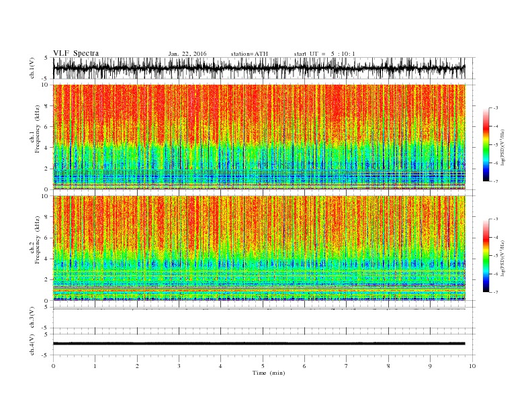Click the "-3" label on ch.2 color bar

click(496, 219)
